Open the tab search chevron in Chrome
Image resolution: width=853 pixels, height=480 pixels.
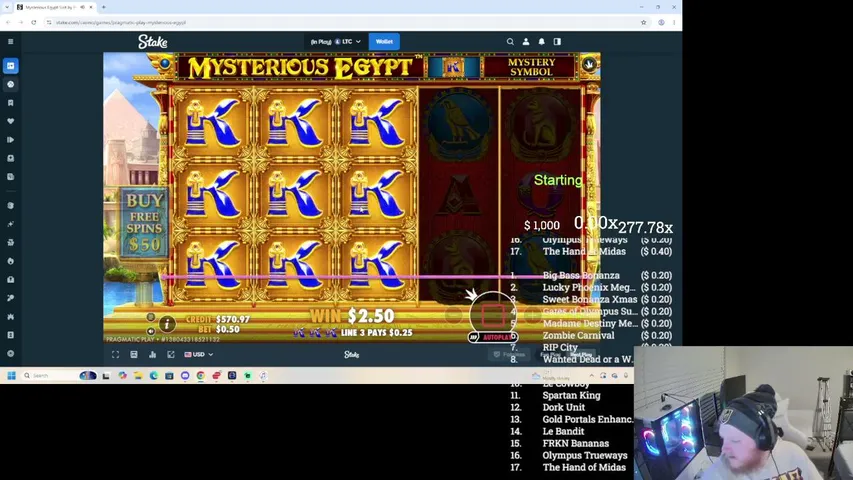coord(7,7)
